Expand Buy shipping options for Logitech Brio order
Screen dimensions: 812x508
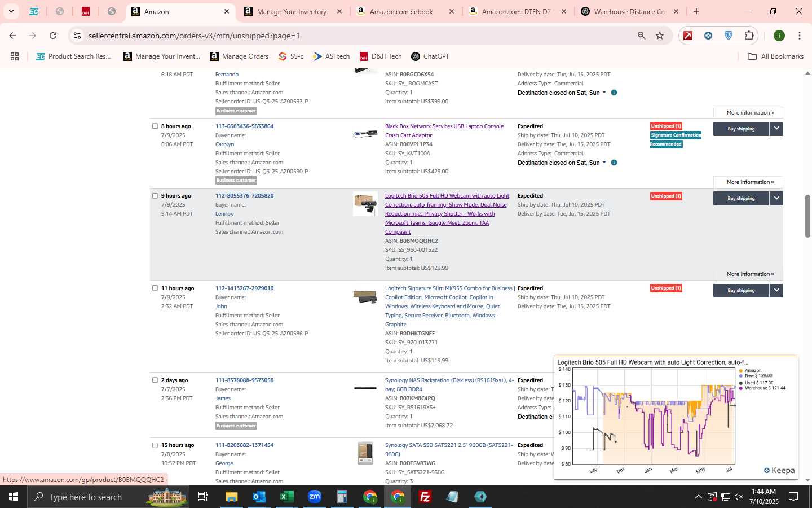[x=776, y=198]
